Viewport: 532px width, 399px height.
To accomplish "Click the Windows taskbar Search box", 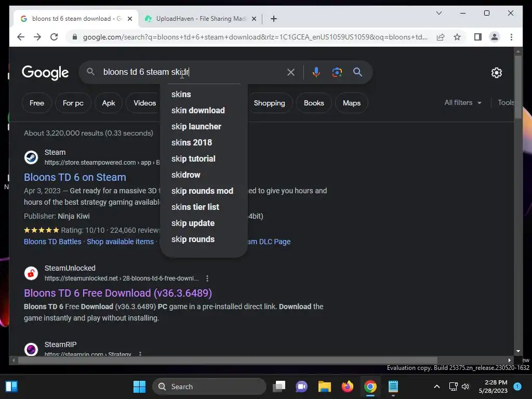I will pos(209,387).
